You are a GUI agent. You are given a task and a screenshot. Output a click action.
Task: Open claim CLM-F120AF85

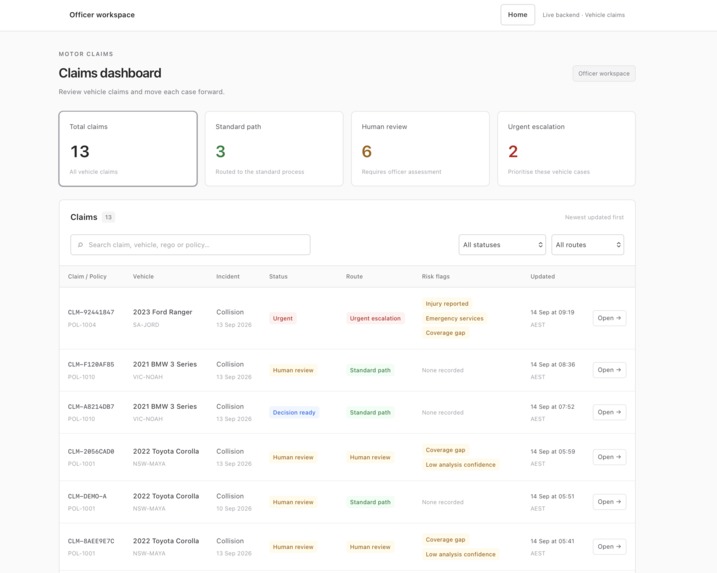click(x=609, y=370)
